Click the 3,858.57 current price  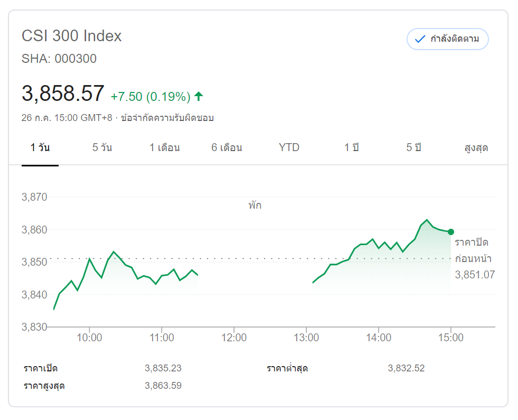point(63,94)
